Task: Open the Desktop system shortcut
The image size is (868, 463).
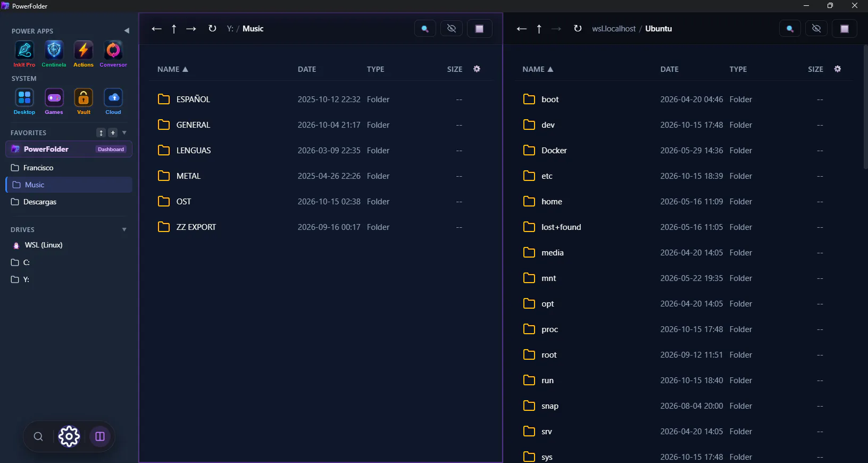Action: click(x=24, y=101)
